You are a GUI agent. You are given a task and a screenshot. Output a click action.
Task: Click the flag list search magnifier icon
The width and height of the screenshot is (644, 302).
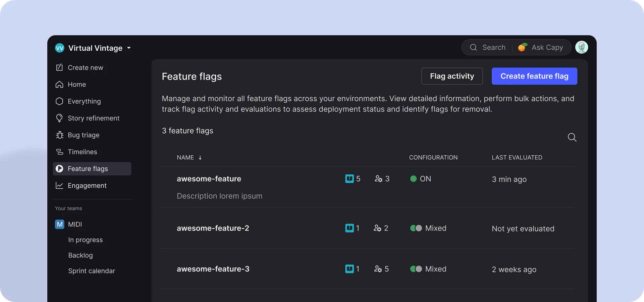tap(572, 137)
